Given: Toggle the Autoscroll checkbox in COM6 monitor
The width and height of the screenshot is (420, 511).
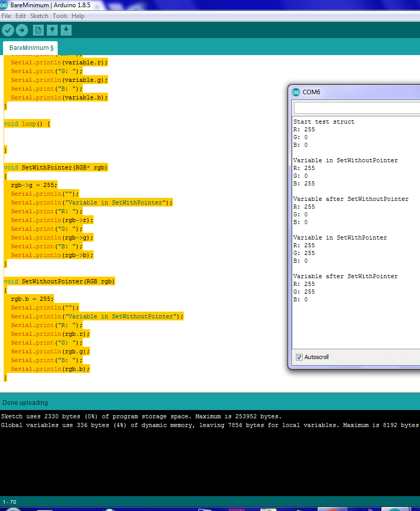Looking at the screenshot, I should coord(299,357).
